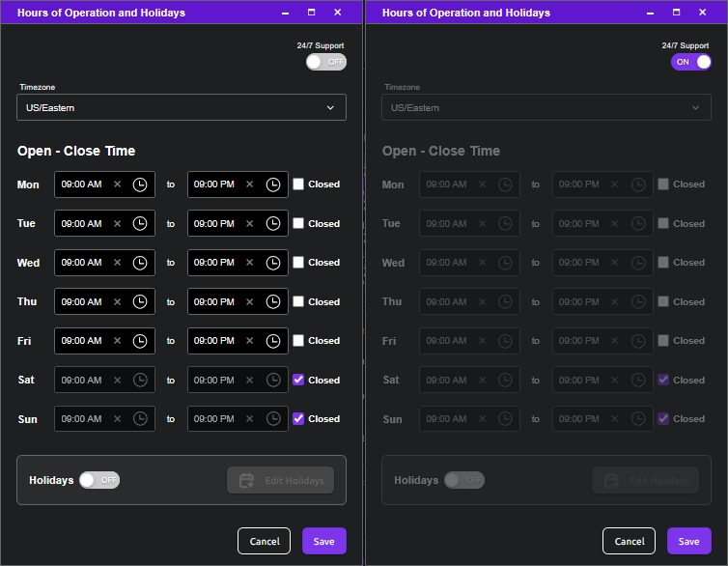Click Save button in the right window
The height and width of the screenshot is (566, 728).
[x=689, y=541]
